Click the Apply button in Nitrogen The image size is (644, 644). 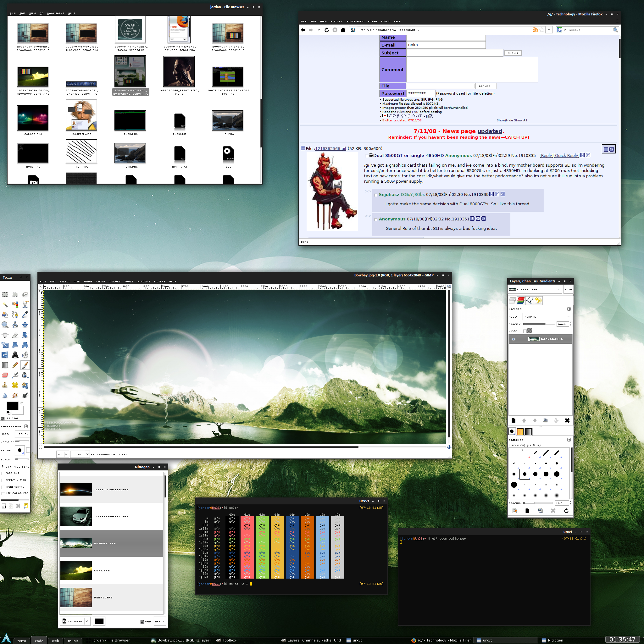(160, 621)
